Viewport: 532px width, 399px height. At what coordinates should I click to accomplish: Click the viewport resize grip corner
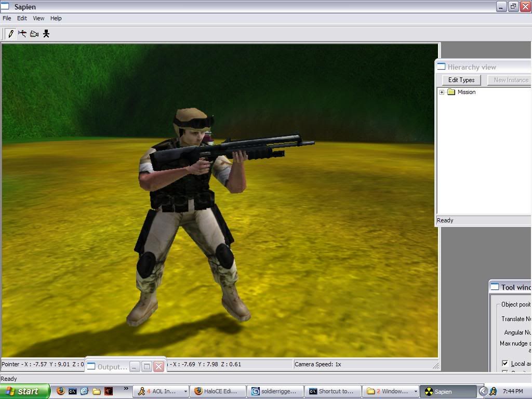click(436, 366)
